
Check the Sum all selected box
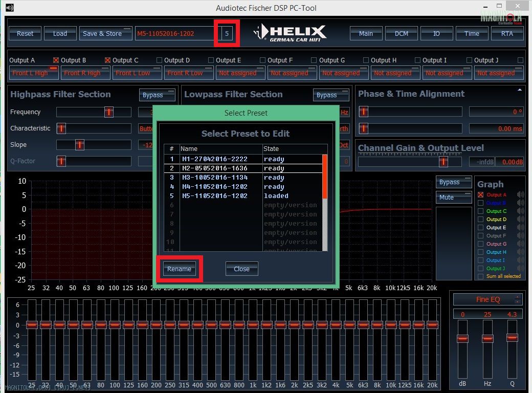click(480, 276)
